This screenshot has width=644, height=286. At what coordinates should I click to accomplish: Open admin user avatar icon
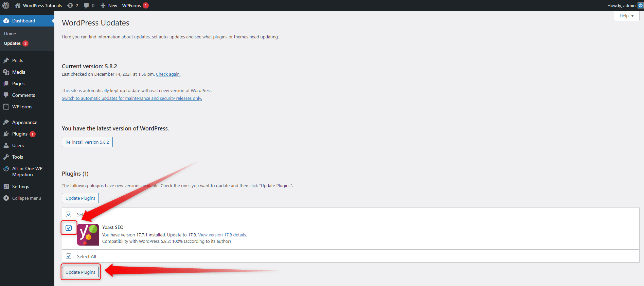tap(640, 5)
